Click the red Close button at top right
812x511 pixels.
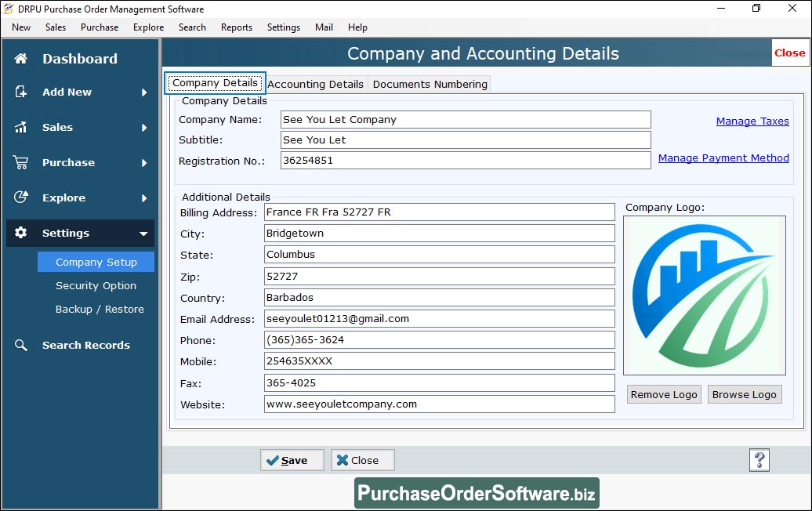click(790, 53)
